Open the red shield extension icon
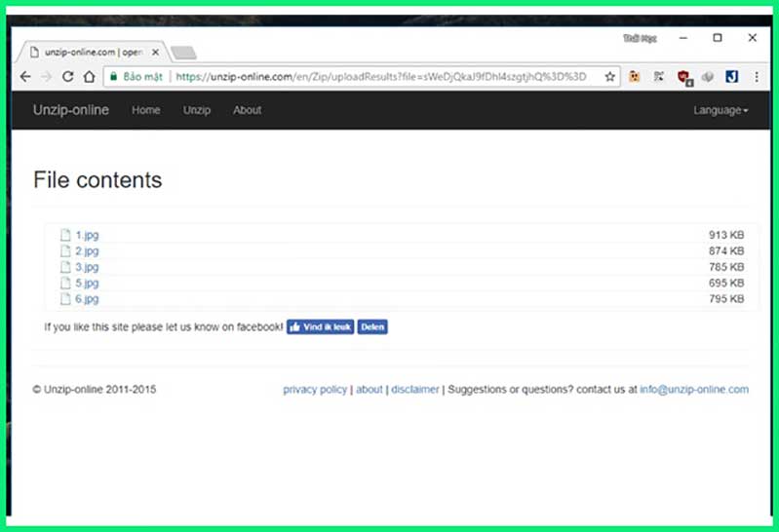Screen dimensions: 779x532 pyautogui.click(x=685, y=76)
